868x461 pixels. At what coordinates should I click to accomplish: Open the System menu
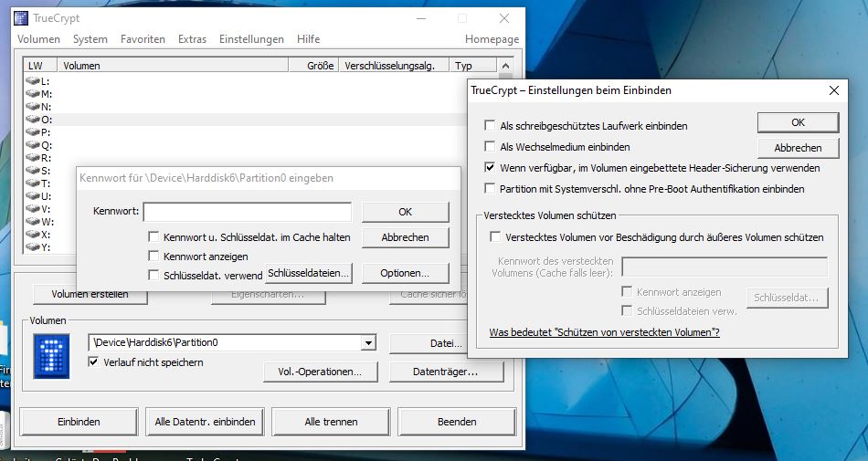point(90,39)
